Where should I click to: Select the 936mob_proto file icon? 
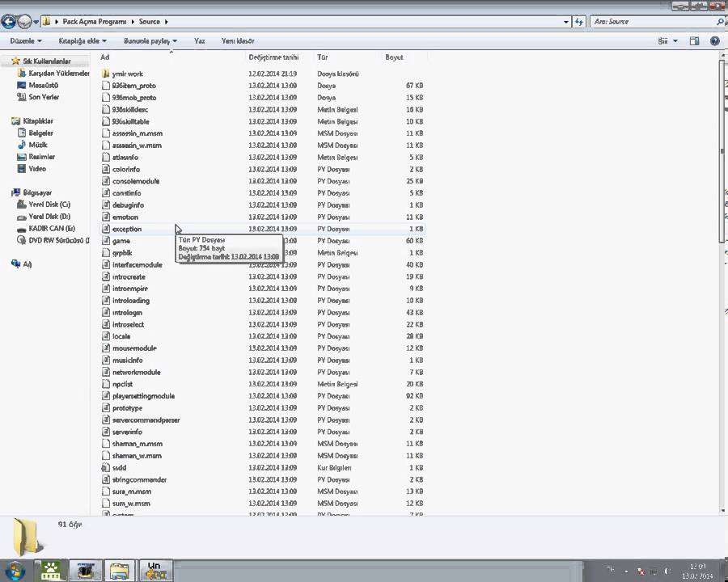(x=105, y=98)
